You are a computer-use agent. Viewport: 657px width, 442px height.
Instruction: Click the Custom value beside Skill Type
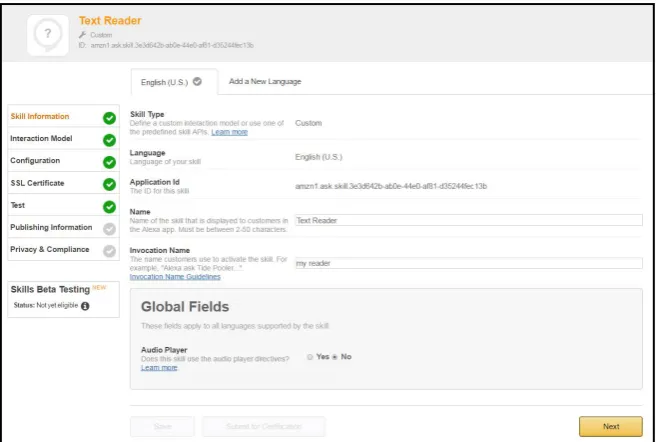tap(308, 123)
